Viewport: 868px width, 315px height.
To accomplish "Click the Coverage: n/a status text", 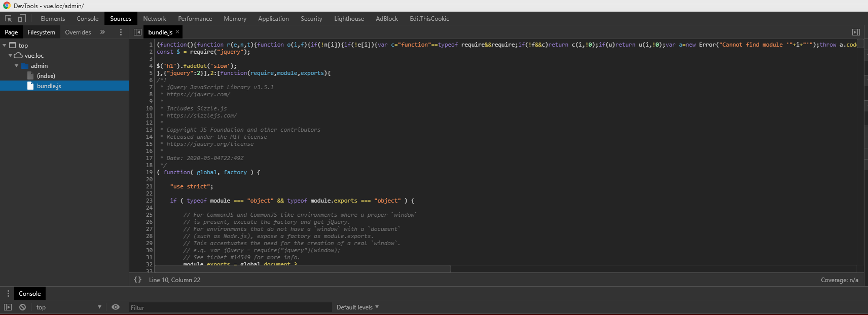I will tap(840, 280).
